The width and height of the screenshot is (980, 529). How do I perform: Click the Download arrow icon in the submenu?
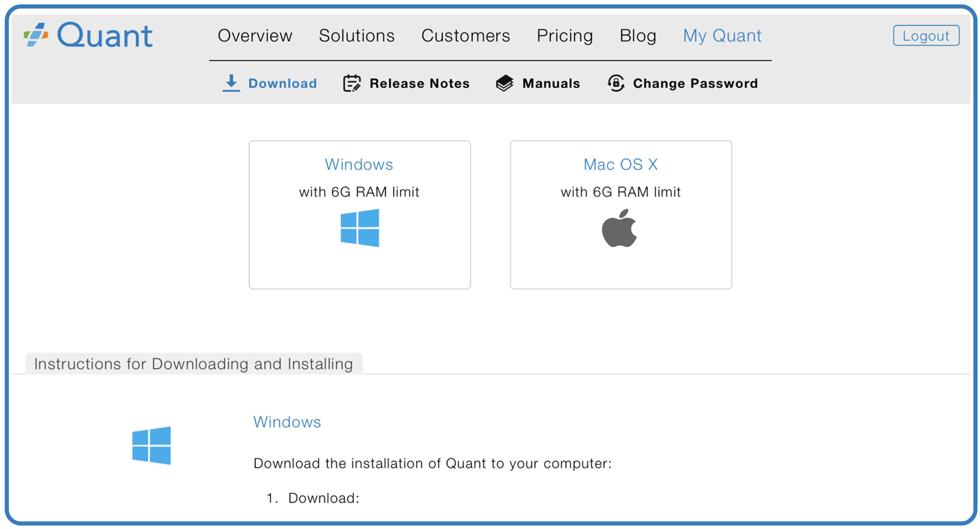coord(231,83)
